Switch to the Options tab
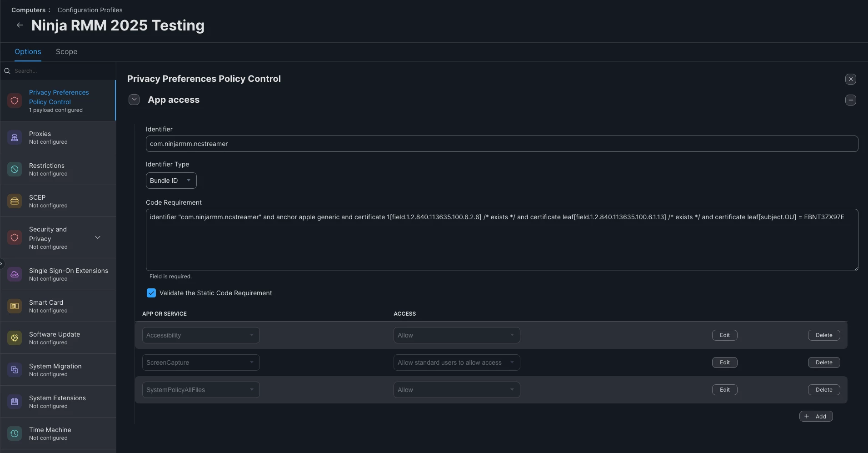 tap(28, 52)
